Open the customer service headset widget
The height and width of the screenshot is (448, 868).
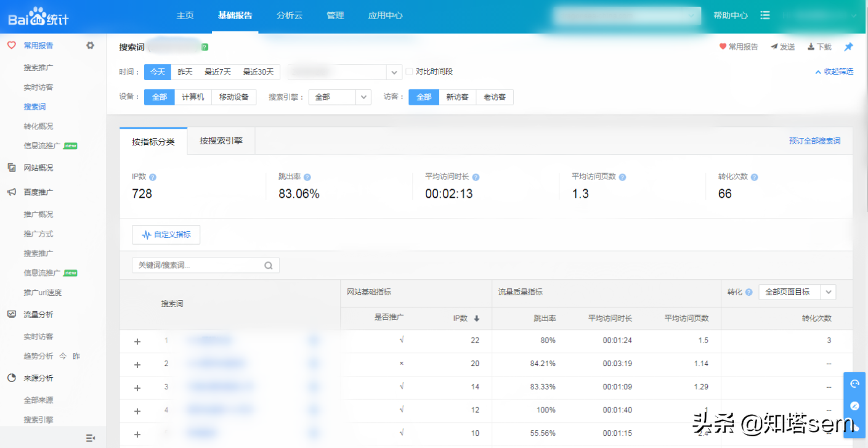[854, 384]
